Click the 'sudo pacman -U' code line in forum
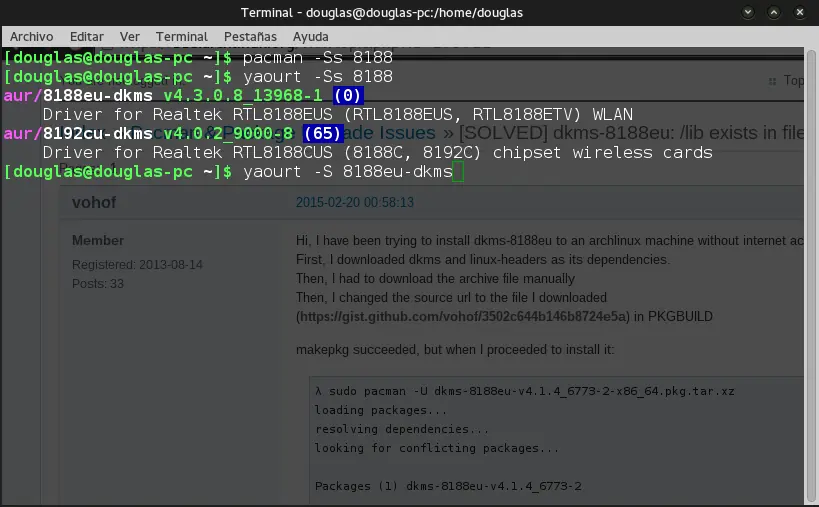 [x=524, y=391]
